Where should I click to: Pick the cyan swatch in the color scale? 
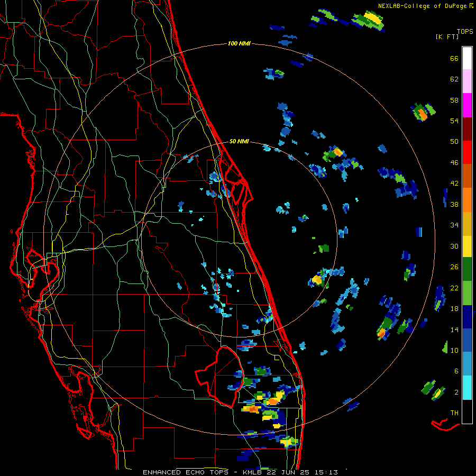[x=467, y=388]
